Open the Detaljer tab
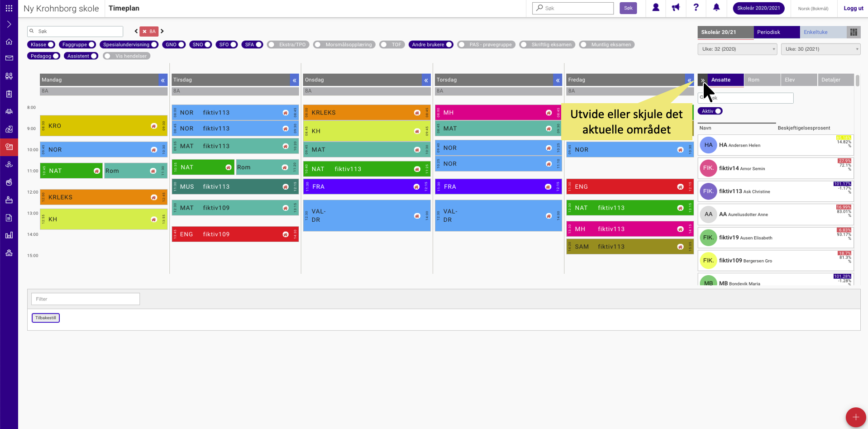868x429 pixels. (835, 80)
